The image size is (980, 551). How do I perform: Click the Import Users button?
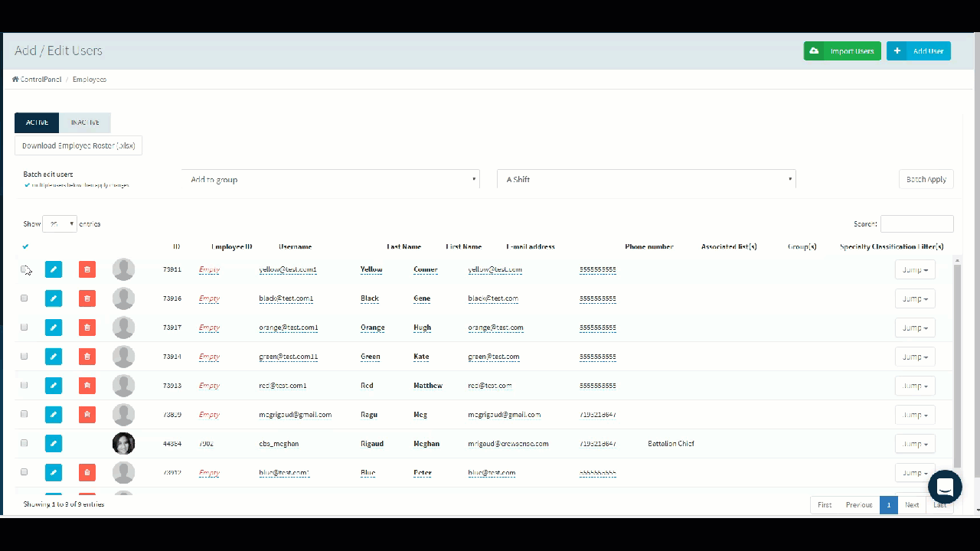[842, 51]
